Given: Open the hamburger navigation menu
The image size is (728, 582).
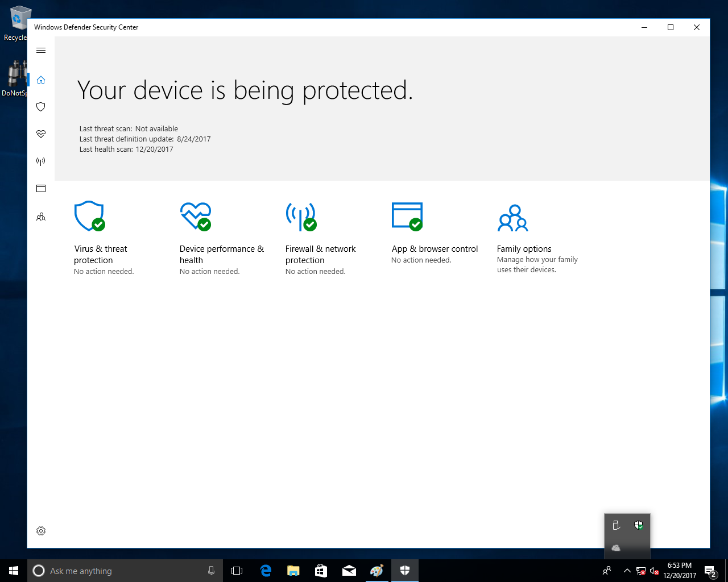Looking at the screenshot, I should tap(41, 51).
